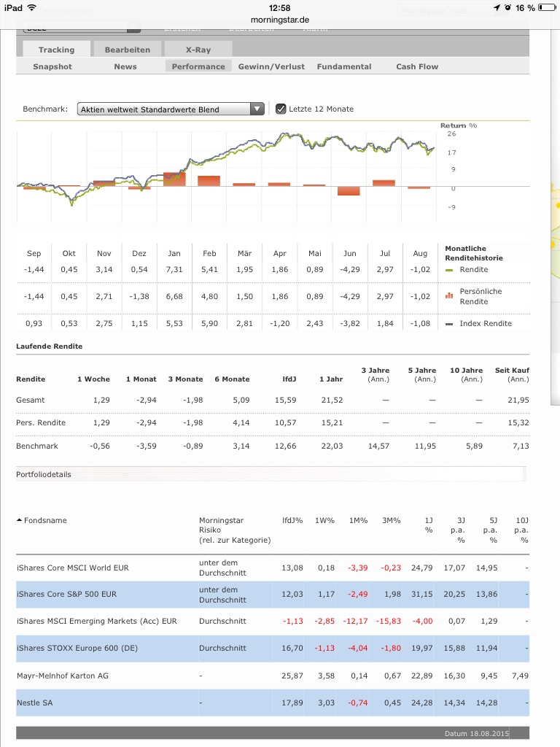The width and height of the screenshot is (560, 747).
Task: Open iShares STOXX Europe 600 (DE)
Action: click(77, 648)
